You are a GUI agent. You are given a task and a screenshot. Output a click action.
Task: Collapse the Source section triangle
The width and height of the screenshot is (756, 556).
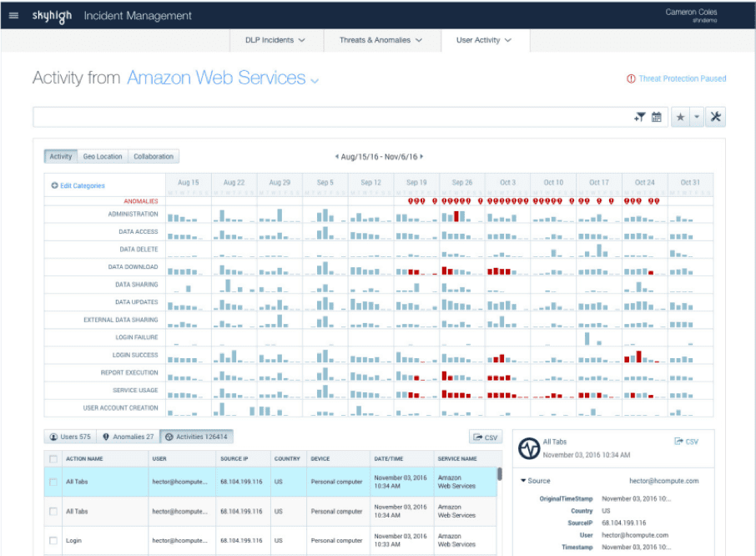click(x=523, y=481)
